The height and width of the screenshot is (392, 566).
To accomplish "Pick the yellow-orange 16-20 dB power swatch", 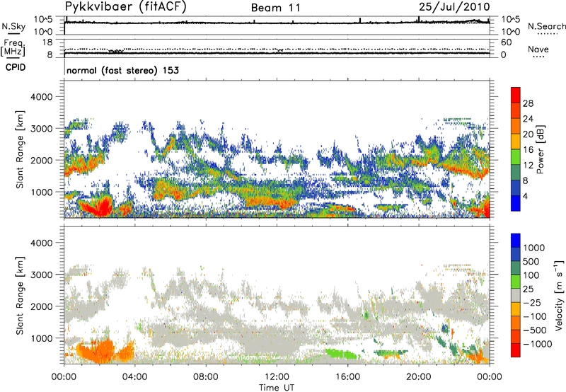I will click(516, 142).
